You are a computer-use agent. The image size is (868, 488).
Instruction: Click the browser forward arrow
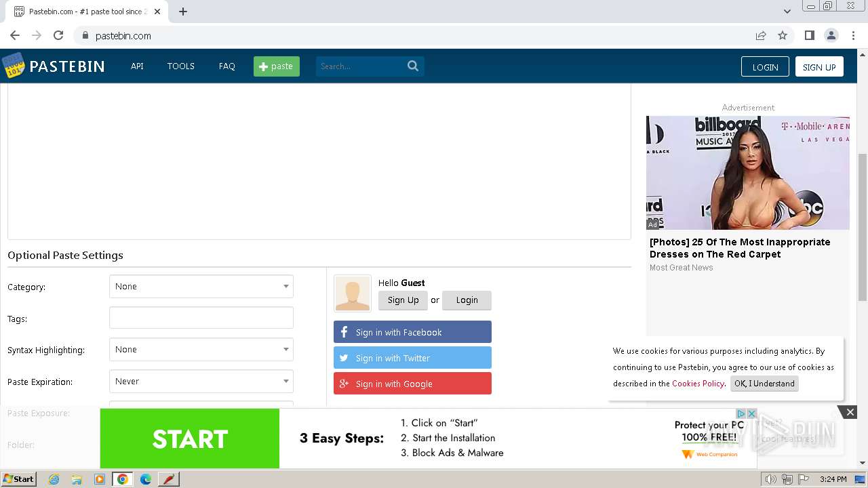point(37,35)
